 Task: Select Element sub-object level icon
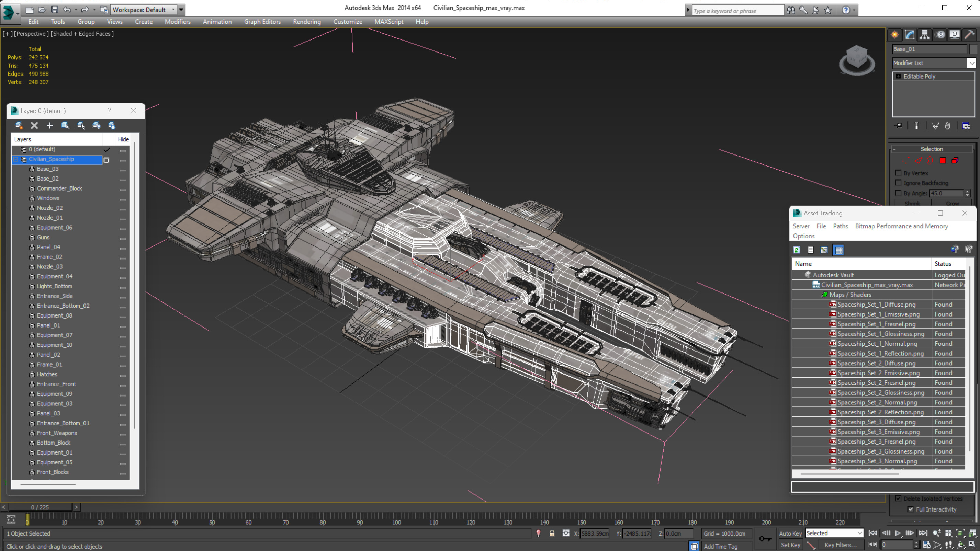click(955, 160)
